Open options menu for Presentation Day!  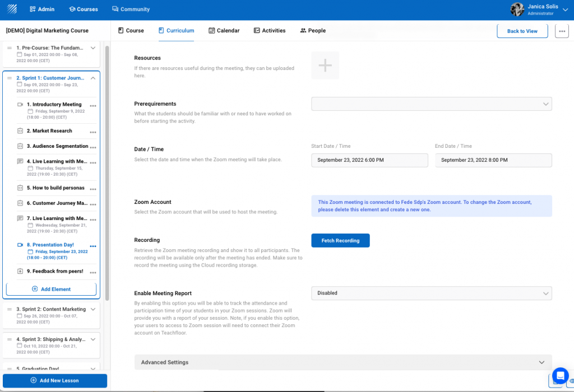pyautogui.click(x=93, y=246)
